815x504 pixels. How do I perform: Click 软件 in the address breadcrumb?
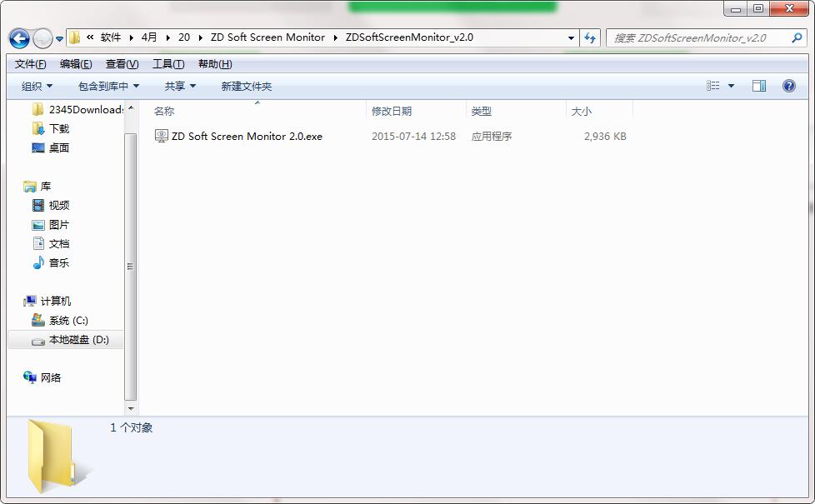(111, 37)
